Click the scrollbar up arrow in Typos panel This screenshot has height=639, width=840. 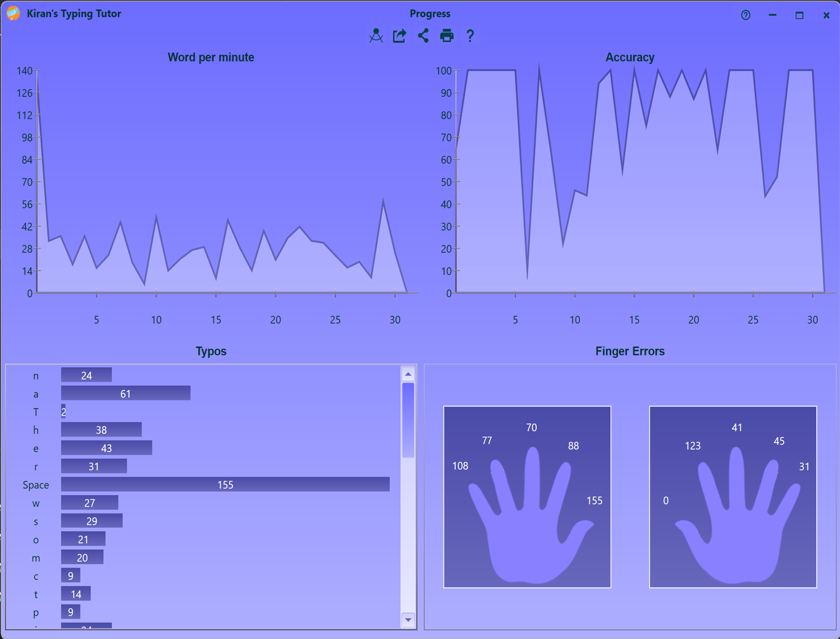[x=408, y=373]
